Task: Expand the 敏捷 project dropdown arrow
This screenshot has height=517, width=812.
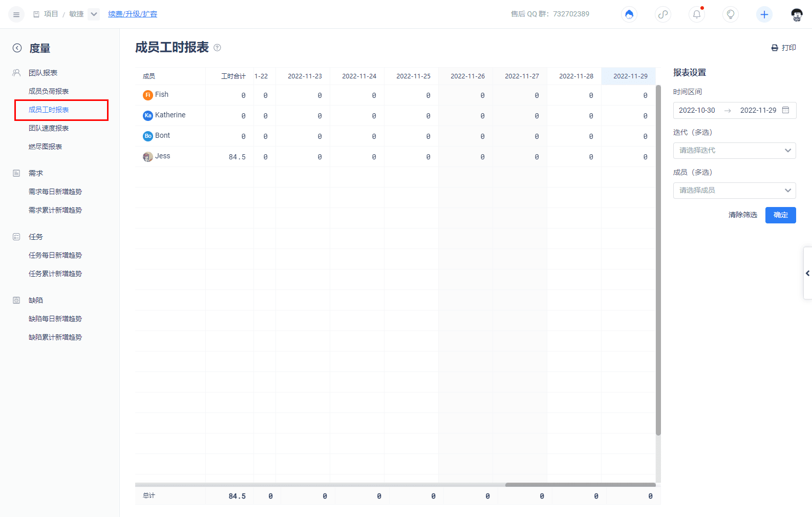Action: click(x=94, y=14)
